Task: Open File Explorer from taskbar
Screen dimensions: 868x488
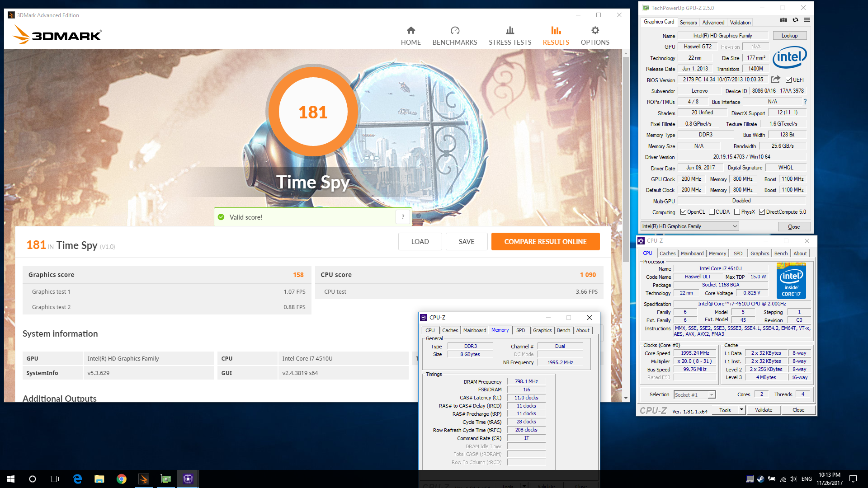Action: tap(99, 479)
